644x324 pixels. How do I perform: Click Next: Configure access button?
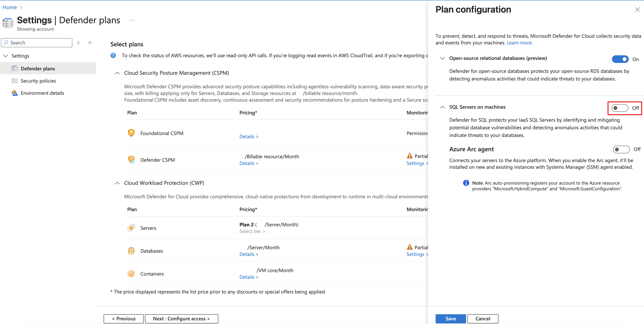point(181,318)
